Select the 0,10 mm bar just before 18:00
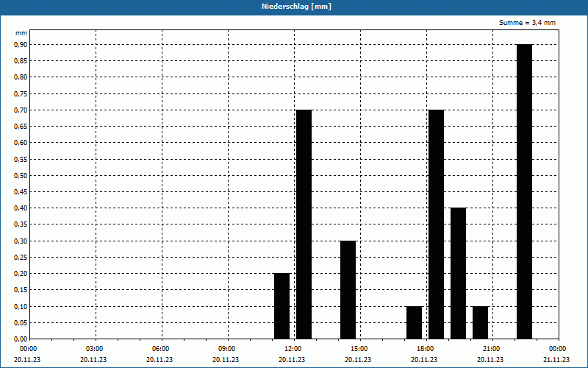Screen dimensions: 588x368 [x=415, y=322]
